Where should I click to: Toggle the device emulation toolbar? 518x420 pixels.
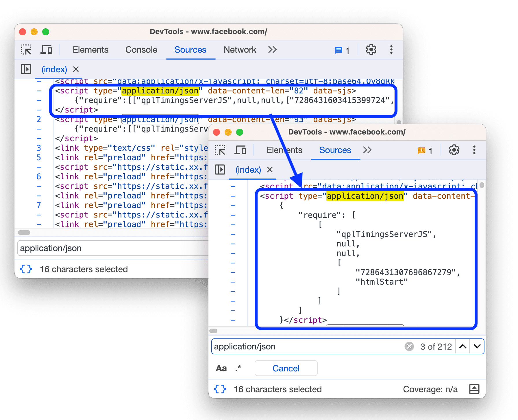pos(240,150)
